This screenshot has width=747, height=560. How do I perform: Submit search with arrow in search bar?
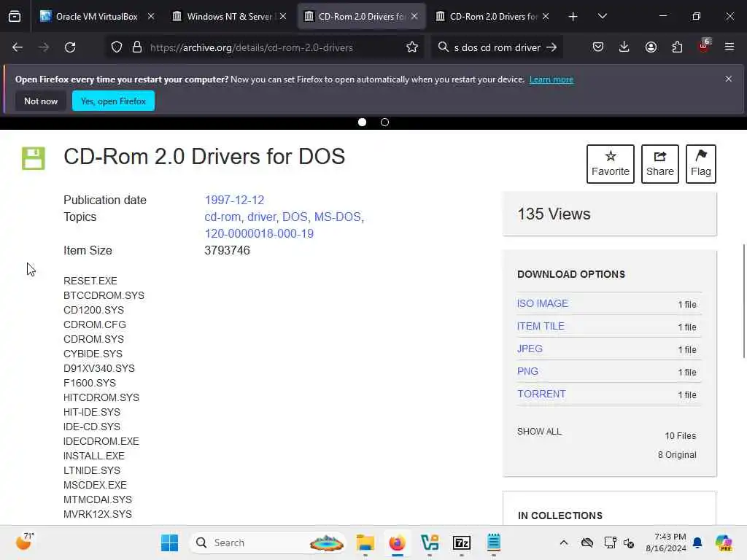pos(551,47)
